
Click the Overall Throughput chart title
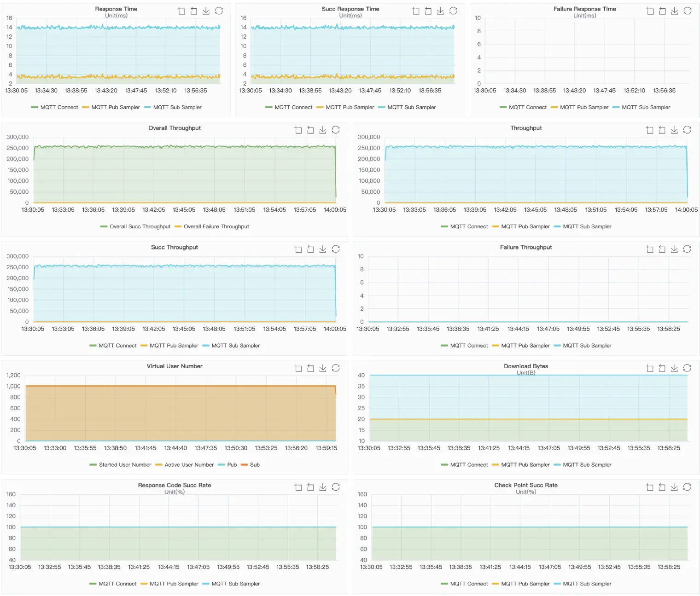click(x=175, y=128)
